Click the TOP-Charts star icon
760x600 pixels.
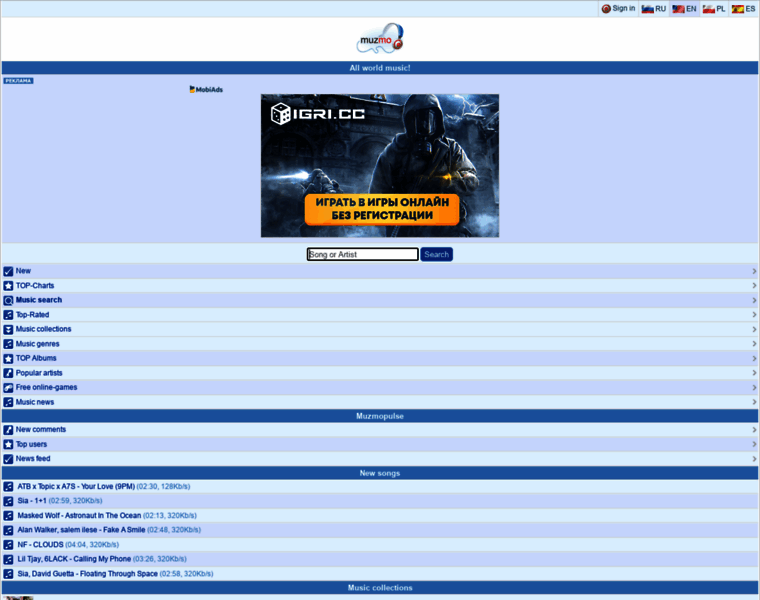[8, 286]
